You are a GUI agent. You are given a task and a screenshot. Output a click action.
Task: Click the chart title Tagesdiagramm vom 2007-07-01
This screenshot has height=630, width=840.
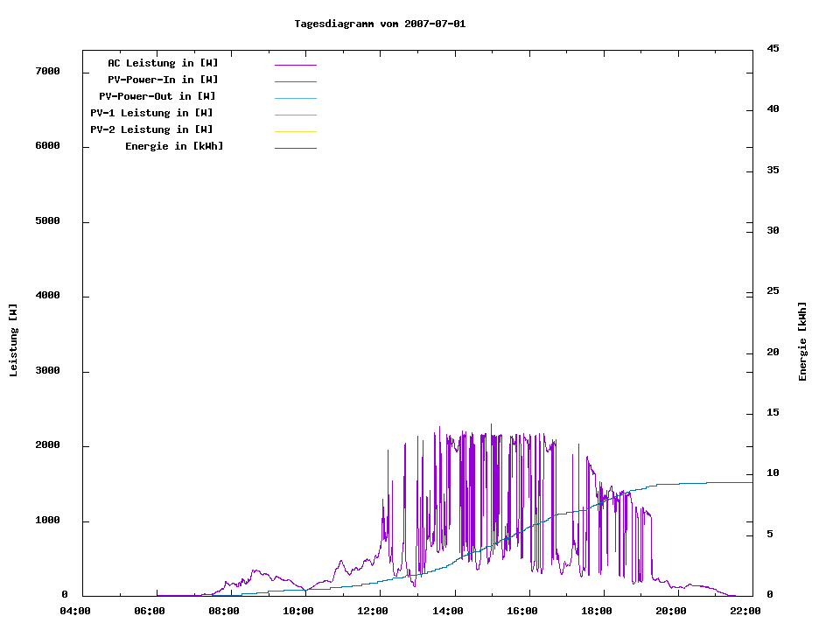coord(380,24)
